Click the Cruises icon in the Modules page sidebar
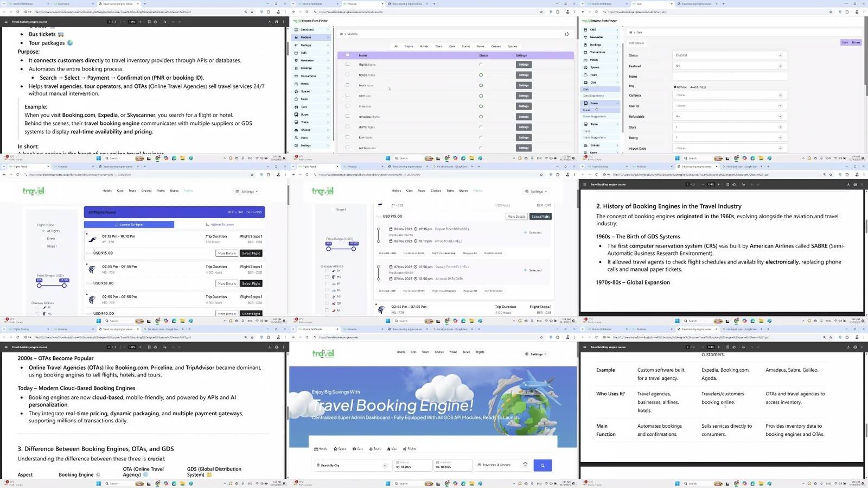The image size is (868, 488). 296,130
